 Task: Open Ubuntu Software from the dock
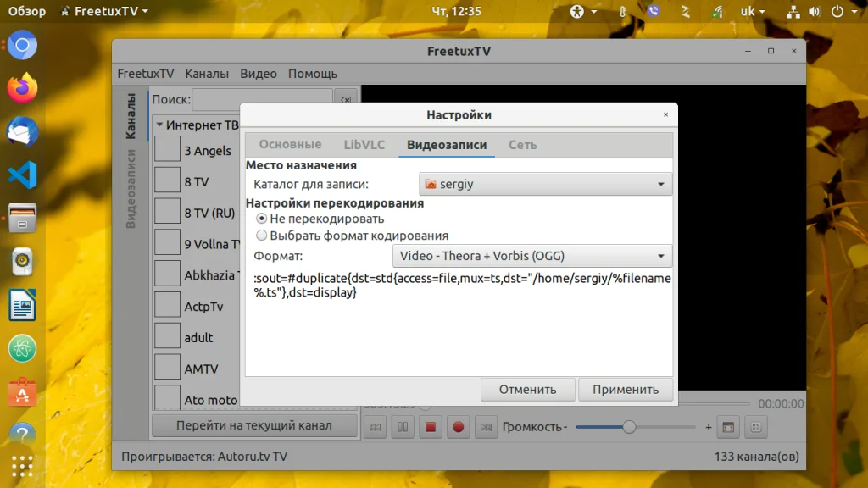22,391
